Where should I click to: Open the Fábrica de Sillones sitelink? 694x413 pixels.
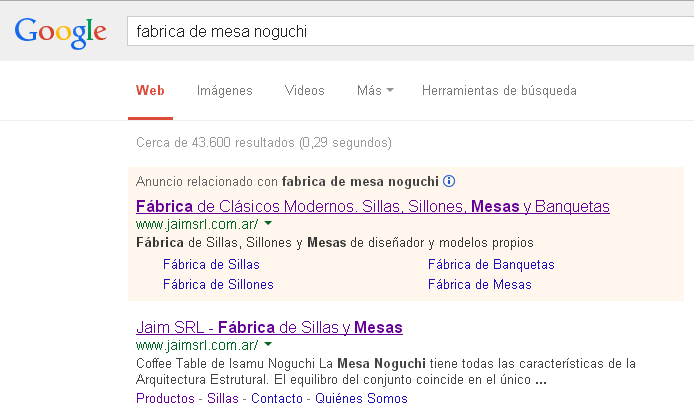(218, 284)
